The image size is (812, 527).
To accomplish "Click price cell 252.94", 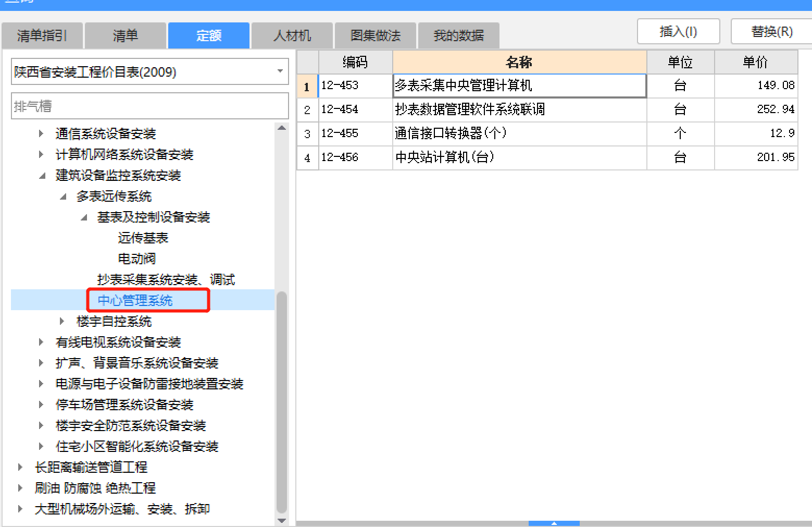I will click(x=756, y=109).
